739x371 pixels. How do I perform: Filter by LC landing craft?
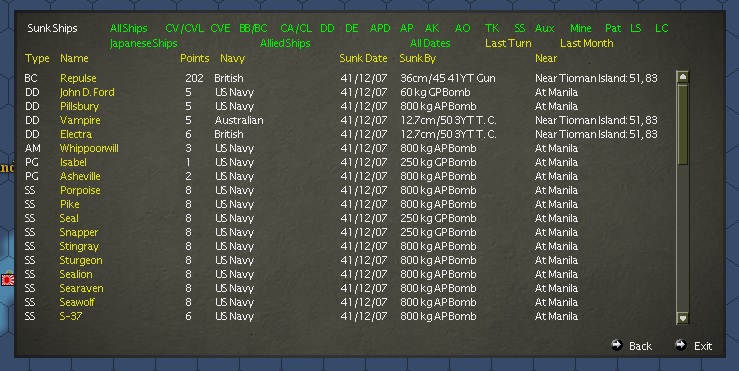coord(661,28)
